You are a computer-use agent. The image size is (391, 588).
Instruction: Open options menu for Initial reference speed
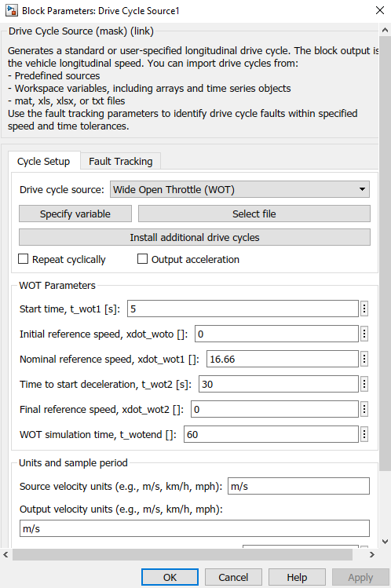click(x=364, y=334)
